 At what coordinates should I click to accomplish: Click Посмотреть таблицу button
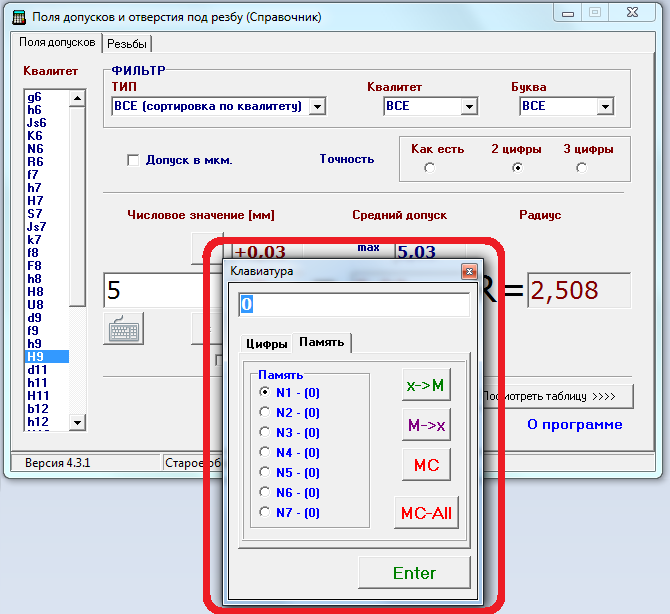click(557, 397)
